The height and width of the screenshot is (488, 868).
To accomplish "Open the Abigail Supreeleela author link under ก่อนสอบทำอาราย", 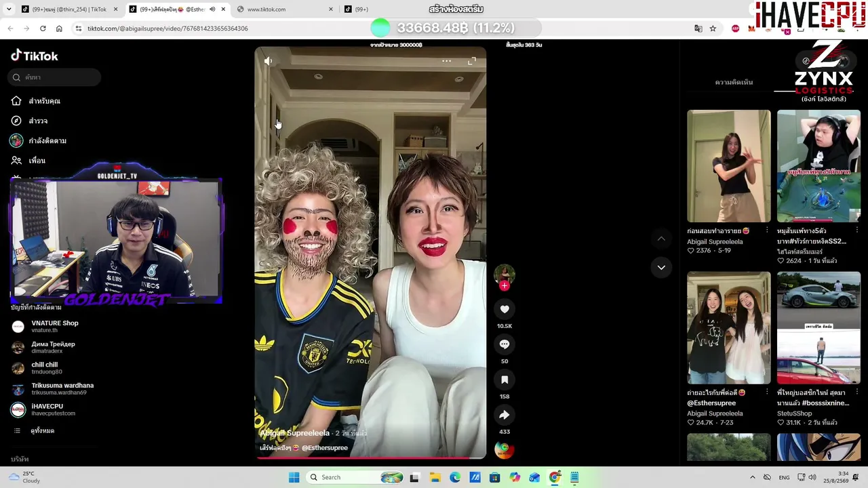I will pos(715,241).
